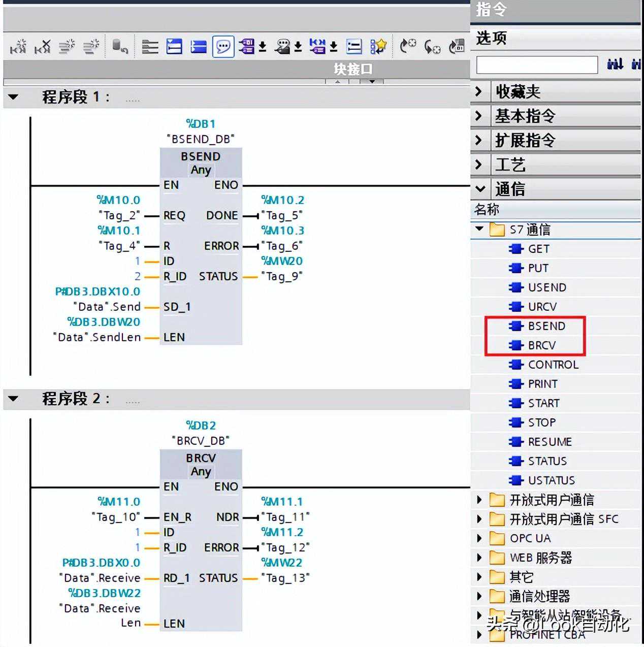Click the instruction search input field

[x=536, y=65]
